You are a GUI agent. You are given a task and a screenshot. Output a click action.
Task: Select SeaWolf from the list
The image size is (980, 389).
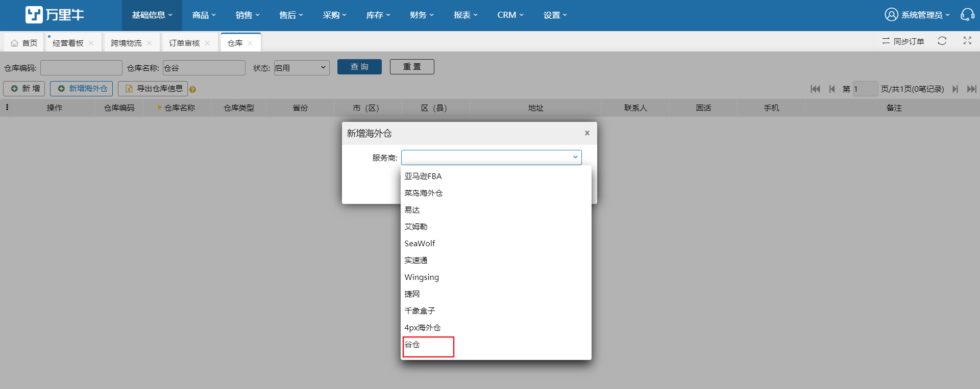pyautogui.click(x=496, y=243)
